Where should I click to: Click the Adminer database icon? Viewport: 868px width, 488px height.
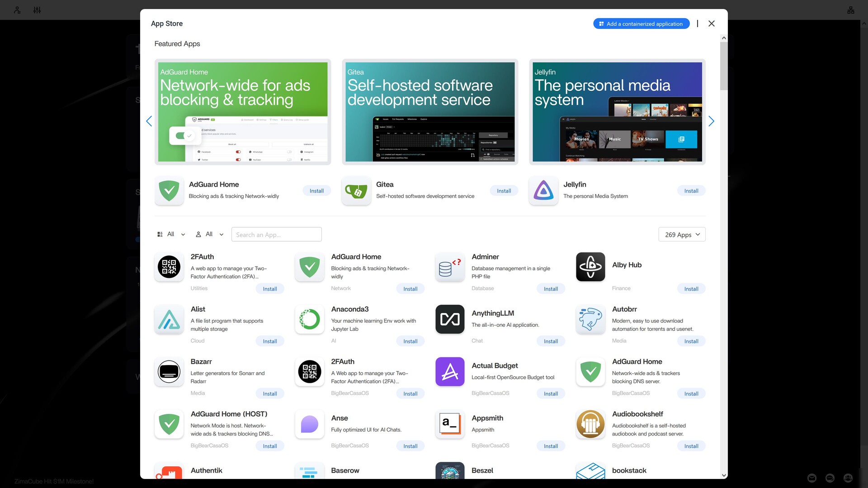(450, 267)
